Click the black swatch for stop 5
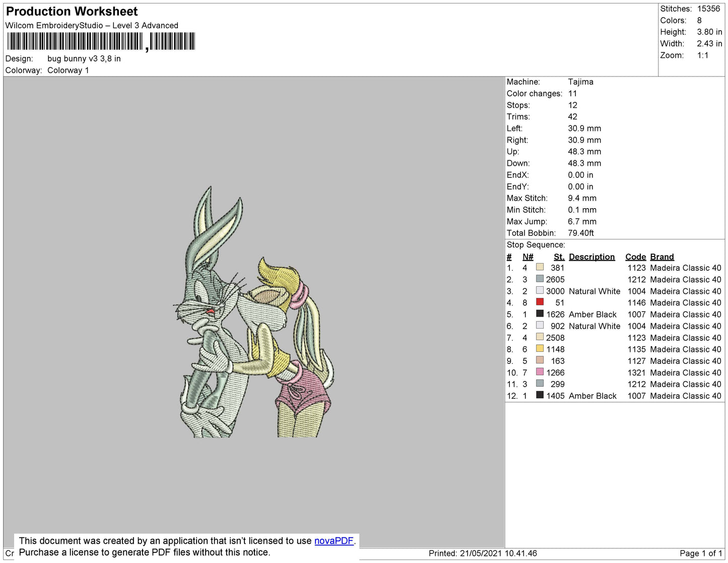728x563 pixels. (540, 314)
